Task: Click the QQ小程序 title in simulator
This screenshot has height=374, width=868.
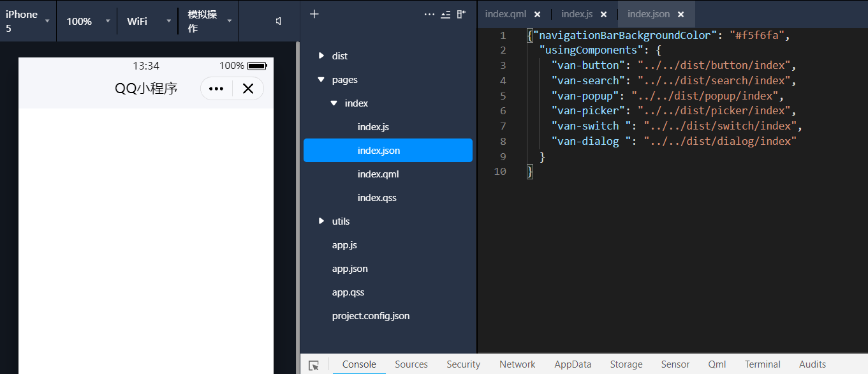Action: (x=146, y=89)
